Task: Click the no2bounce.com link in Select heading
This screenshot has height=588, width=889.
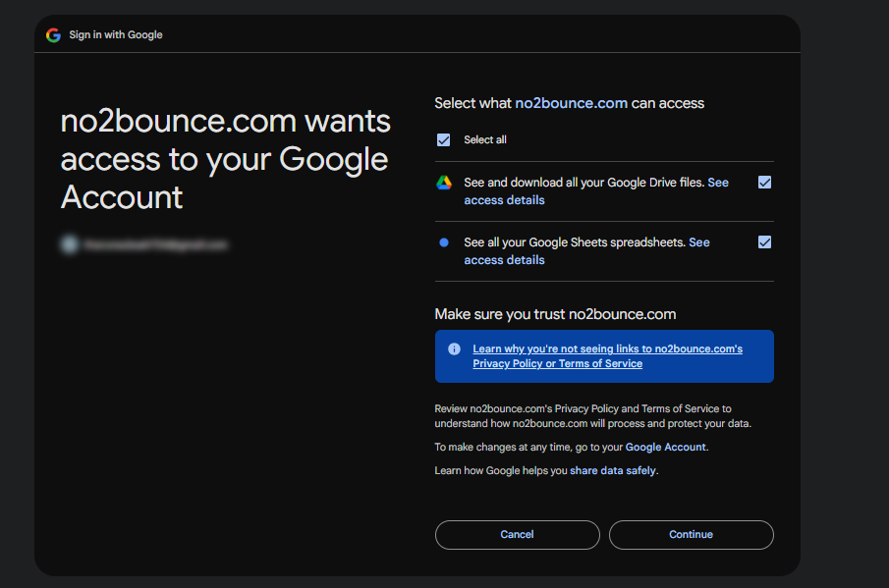Action: point(571,103)
